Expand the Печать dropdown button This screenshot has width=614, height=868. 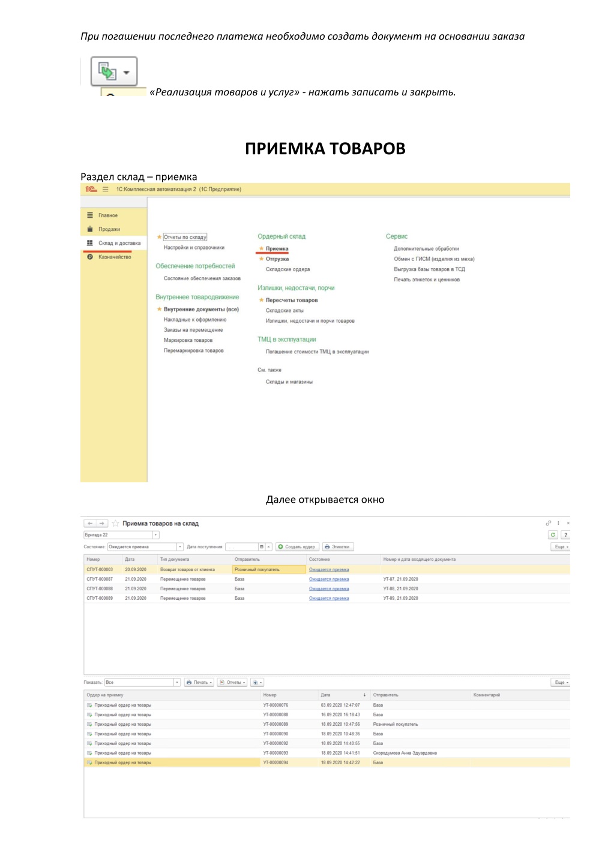pyautogui.click(x=199, y=683)
